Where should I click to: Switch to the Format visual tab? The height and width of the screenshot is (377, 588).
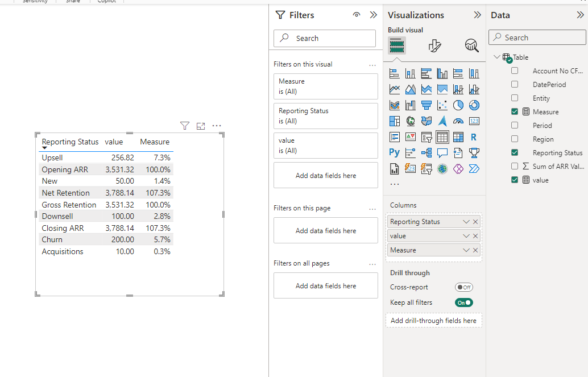pyautogui.click(x=434, y=45)
